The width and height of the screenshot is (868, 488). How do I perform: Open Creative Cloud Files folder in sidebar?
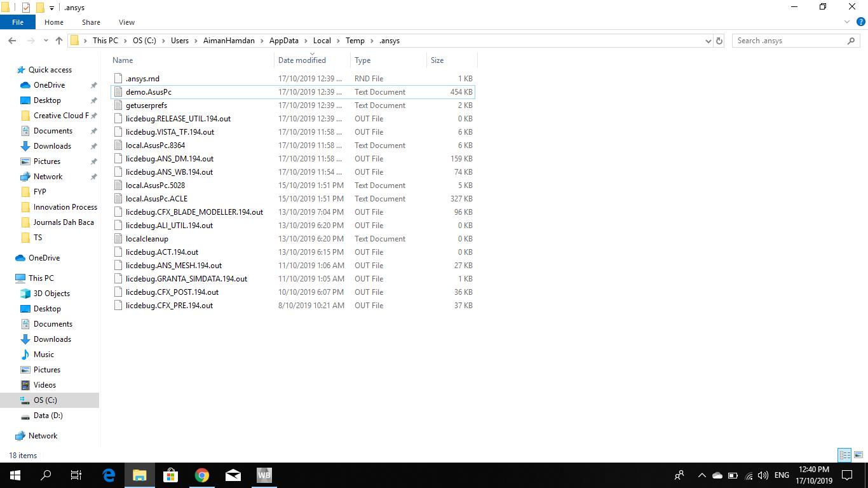pyautogui.click(x=61, y=116)
